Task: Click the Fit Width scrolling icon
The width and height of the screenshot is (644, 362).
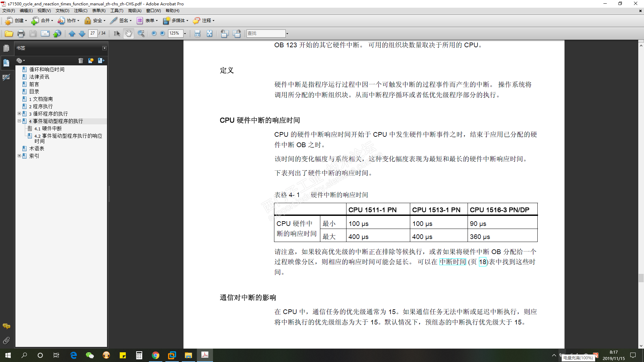Action: (197, 34)
